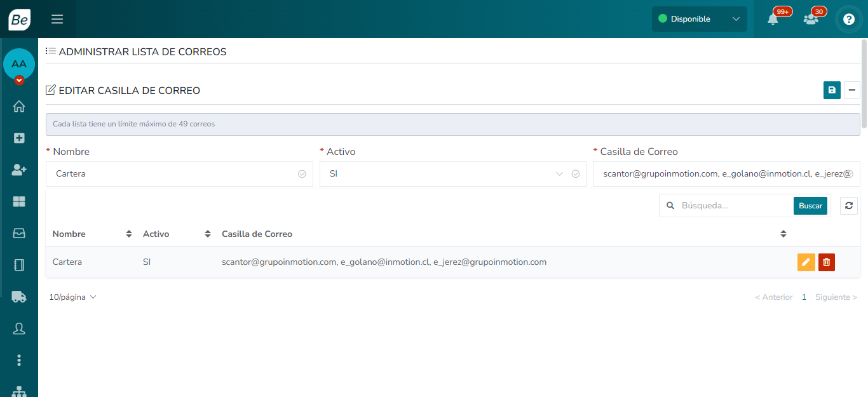Click the 49 correos limit notice
868x397 pixels.
pyautogui.click(x=452, y=124)
